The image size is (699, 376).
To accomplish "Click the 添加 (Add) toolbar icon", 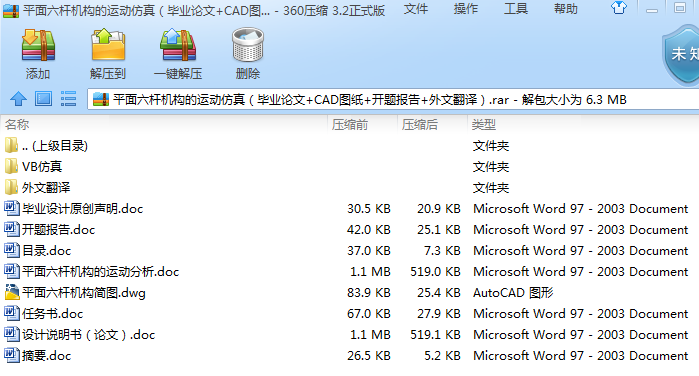I will point(38,45).
